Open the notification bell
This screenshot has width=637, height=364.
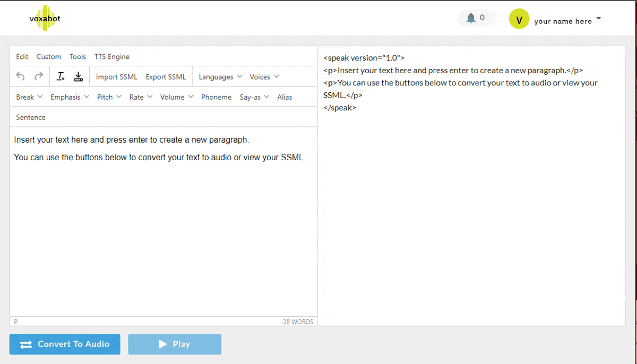click(x=471, y=18)
